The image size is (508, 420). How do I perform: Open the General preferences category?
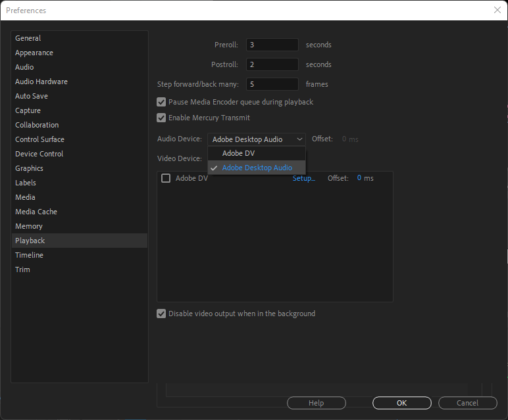(80, 38)
